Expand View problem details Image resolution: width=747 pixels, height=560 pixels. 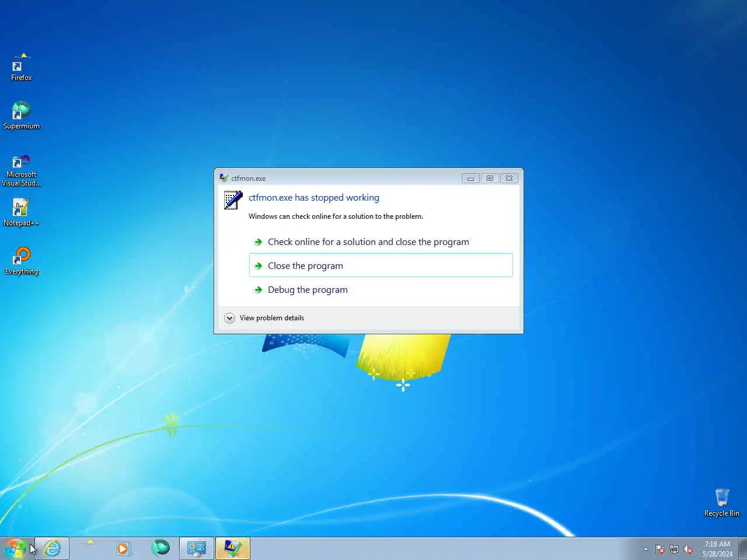pos(264,318)
